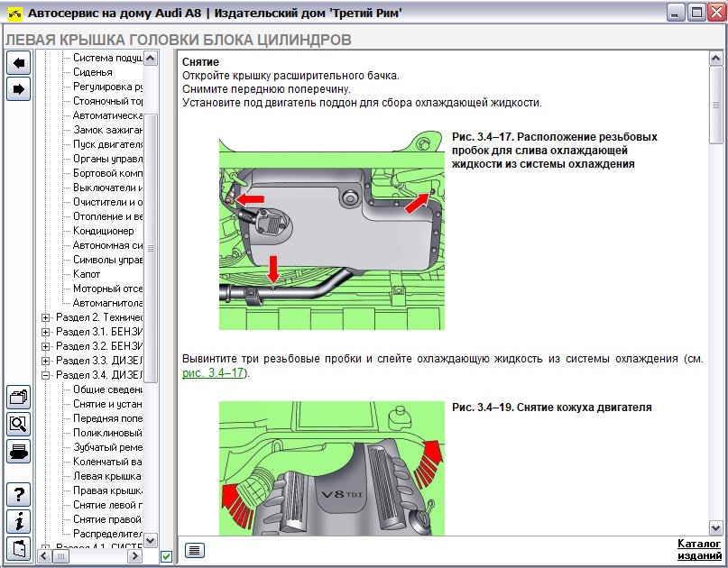Click the engine cover figure 3.4–19
Image resolution: width=728 pixels, height=568 pixels.
click(x=331, y=468)
